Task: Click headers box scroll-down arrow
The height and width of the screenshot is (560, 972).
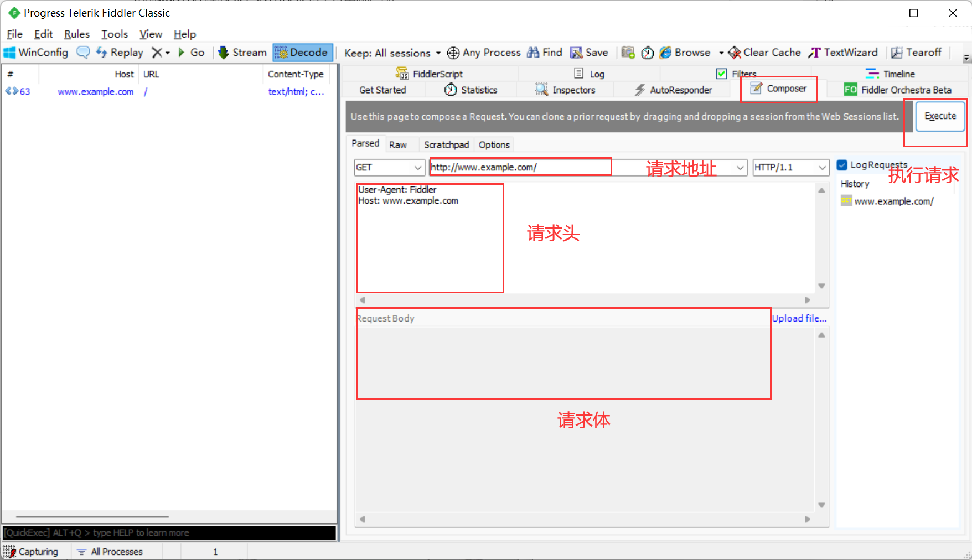Action: pos(821,286)
